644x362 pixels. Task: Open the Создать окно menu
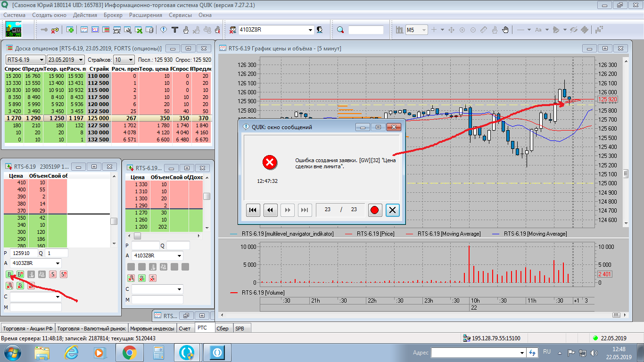tap(50, 15)
